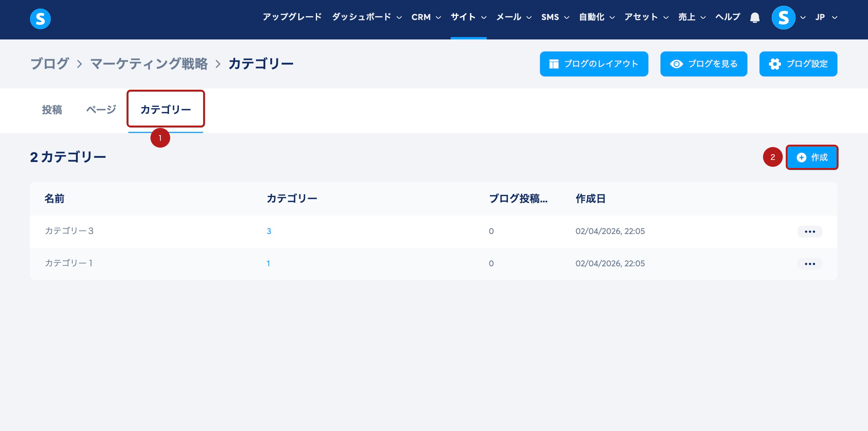The width and height of the screenshot is (868, 431).
Task: Open options menu for カテゴリー１ row
Action: (x=809, y=264)
